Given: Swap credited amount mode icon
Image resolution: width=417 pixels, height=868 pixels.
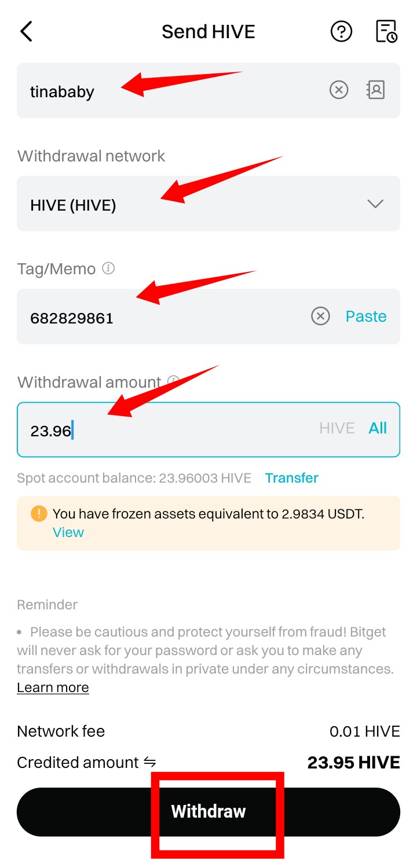Looking at the screenshot, I should pyautogui.click(x=150, y=763).
